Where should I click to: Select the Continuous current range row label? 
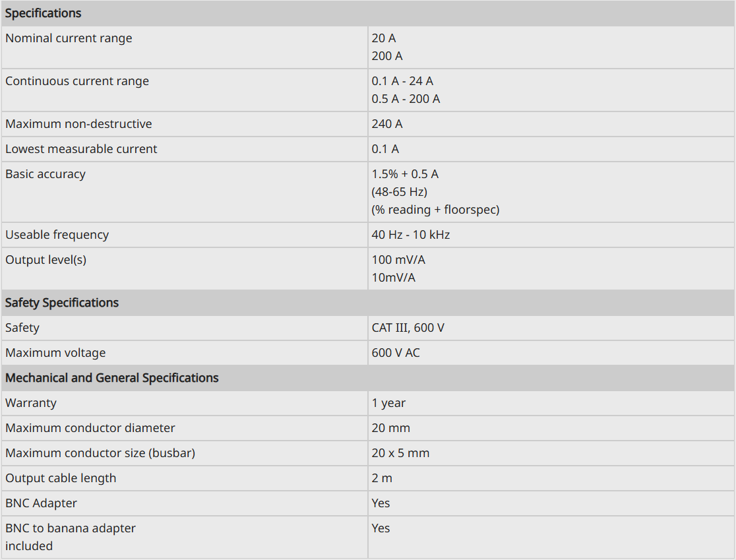coord(77,81)
